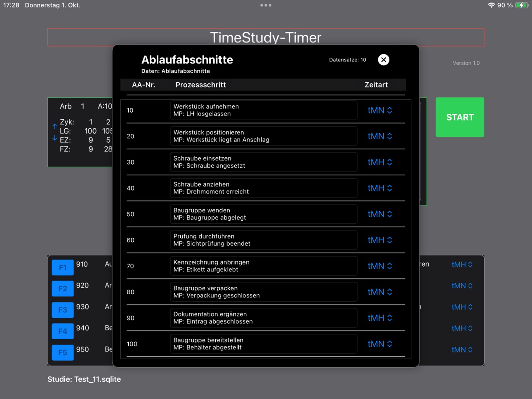532x399 pixels.
Task: Edit the Kennzeichnung anbringen step field
Action: point(264,266)
